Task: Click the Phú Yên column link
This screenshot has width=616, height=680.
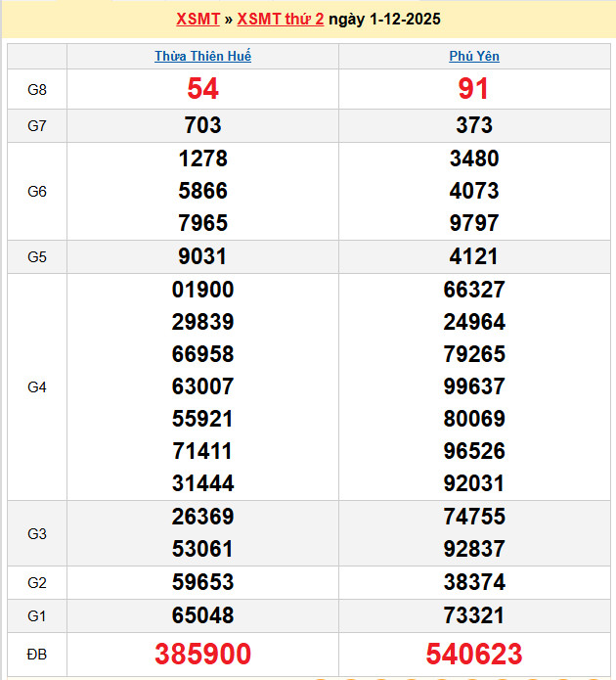Action: click(474, 57)
